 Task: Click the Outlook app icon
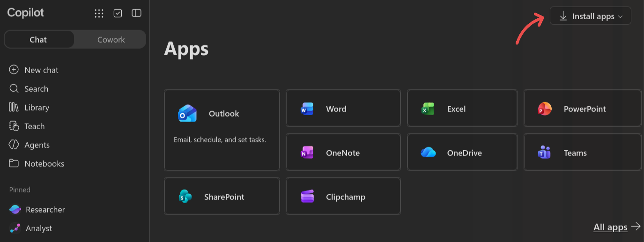[187, 114]
